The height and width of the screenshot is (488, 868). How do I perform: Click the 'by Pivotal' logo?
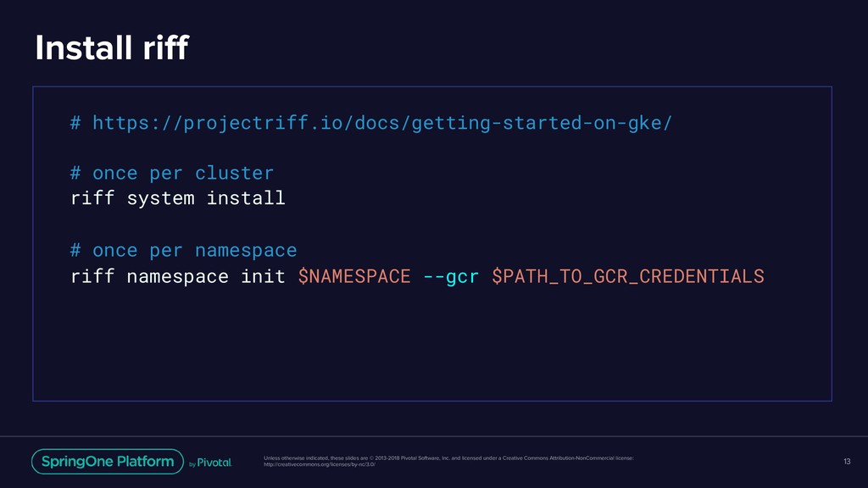(x=210, y=463)
